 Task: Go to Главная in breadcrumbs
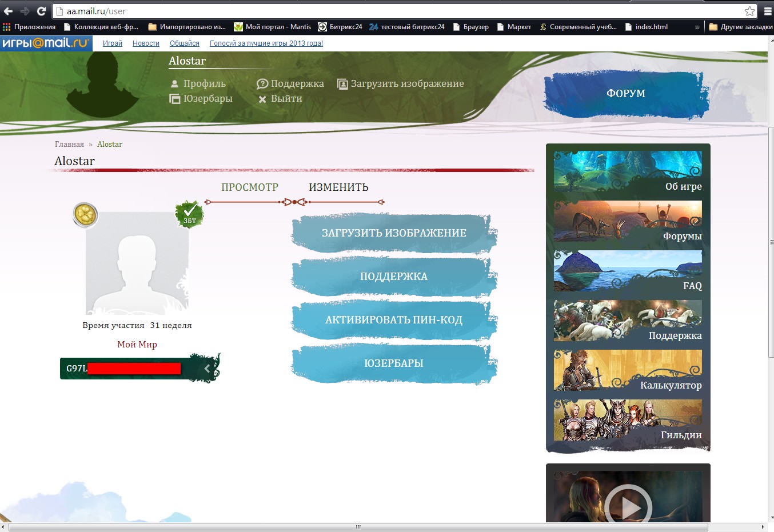(x=69, y=145)
